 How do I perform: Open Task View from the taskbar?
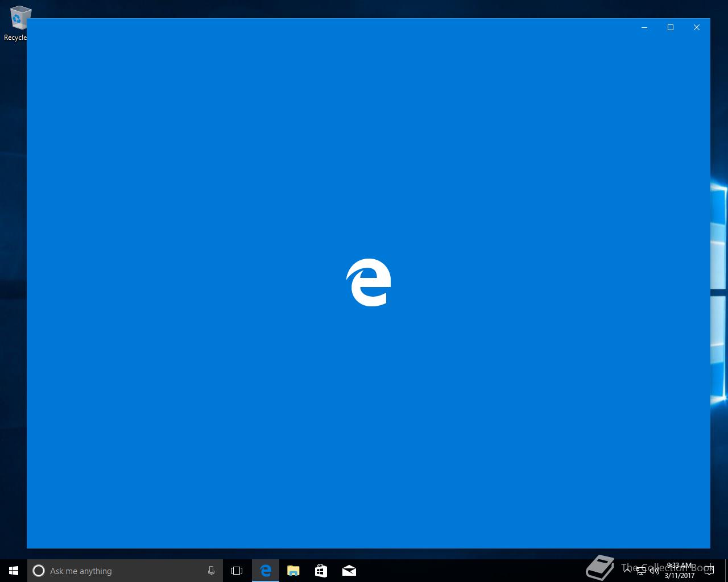pyautogui.click(x=237, y=571)
